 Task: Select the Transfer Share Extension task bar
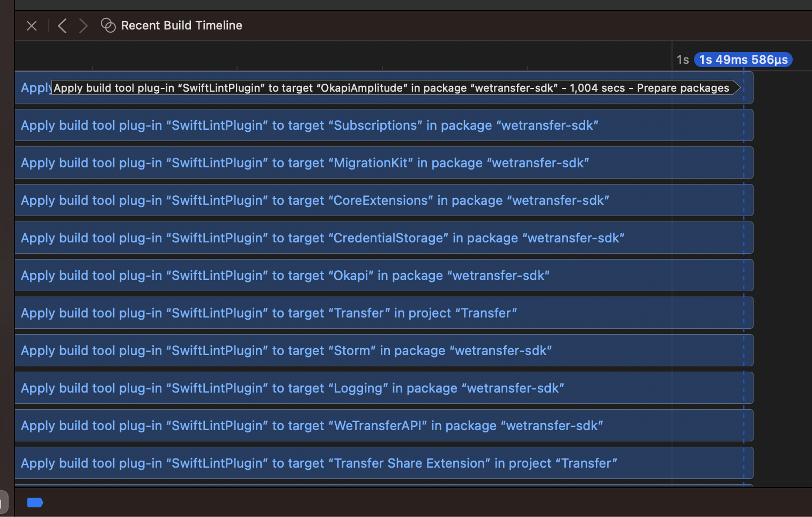pos(384,463)
